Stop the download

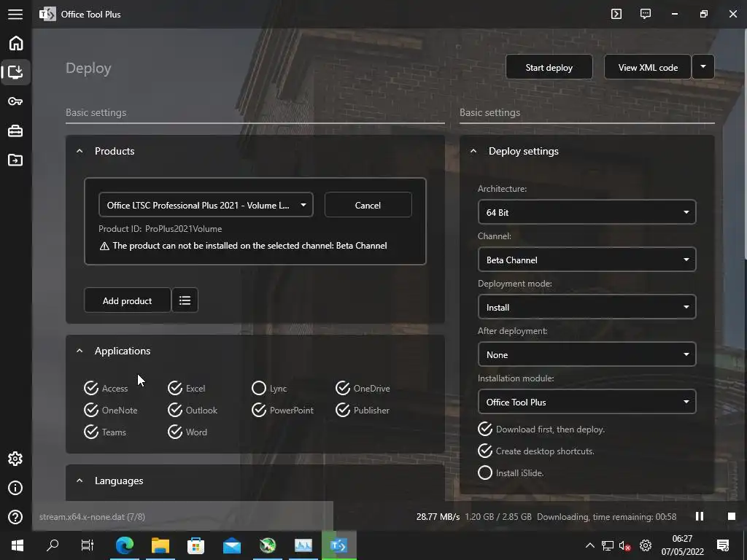click(x=731, y=516)
